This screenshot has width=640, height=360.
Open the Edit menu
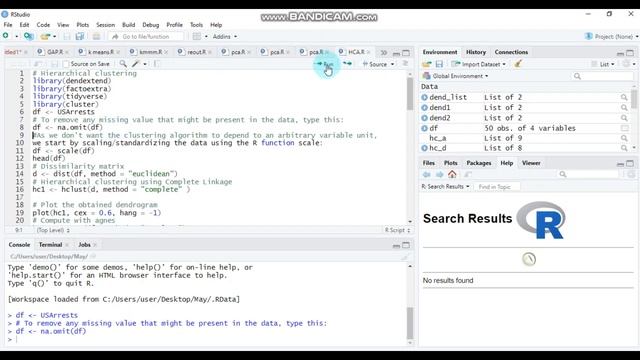pos(24,25)
